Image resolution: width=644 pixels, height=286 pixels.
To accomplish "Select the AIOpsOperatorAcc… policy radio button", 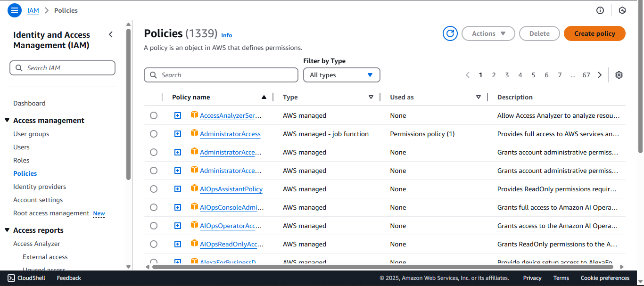I will pyautogui.click(x=154, y=226).
